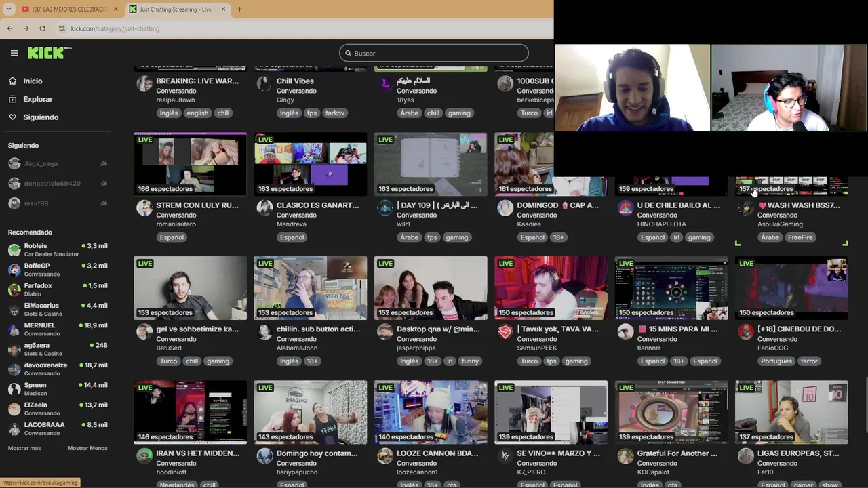The height and width of the screenshot is (488, 868).
Task: Click channel name HINCHAPELOTA
Action: (661, 224)
